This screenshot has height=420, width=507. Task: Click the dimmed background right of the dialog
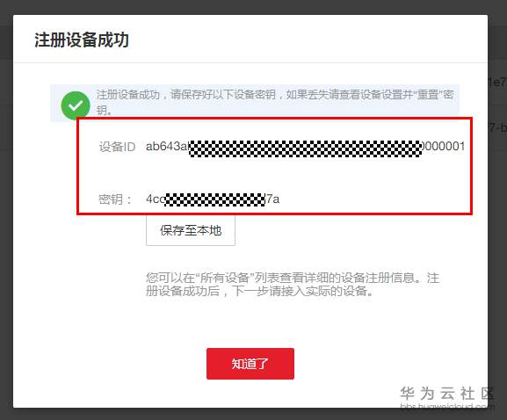click(x=497, y=227)
